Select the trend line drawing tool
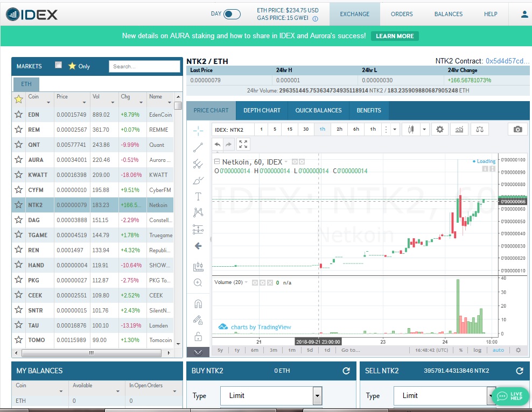Screen dimensions: 532x412 click(198, 147)
